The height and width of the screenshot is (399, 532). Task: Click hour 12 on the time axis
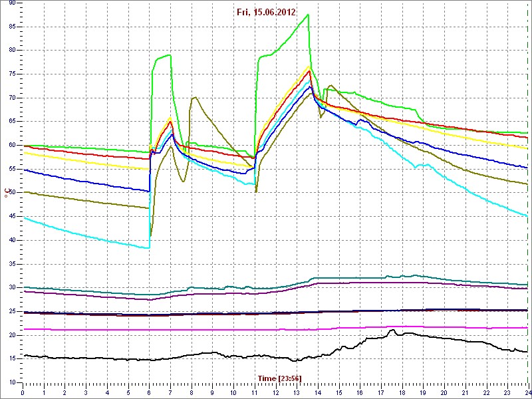tap(275, 392)
